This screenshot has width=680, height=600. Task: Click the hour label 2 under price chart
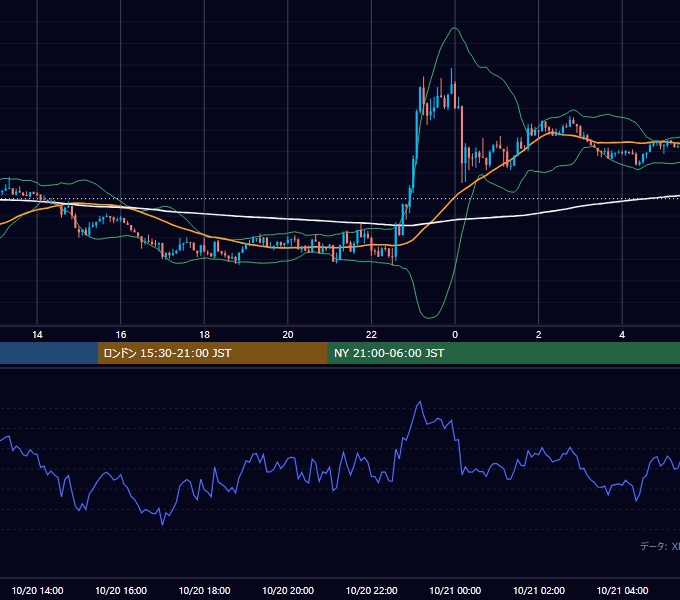pyautogui.click(x=539, y=335)
